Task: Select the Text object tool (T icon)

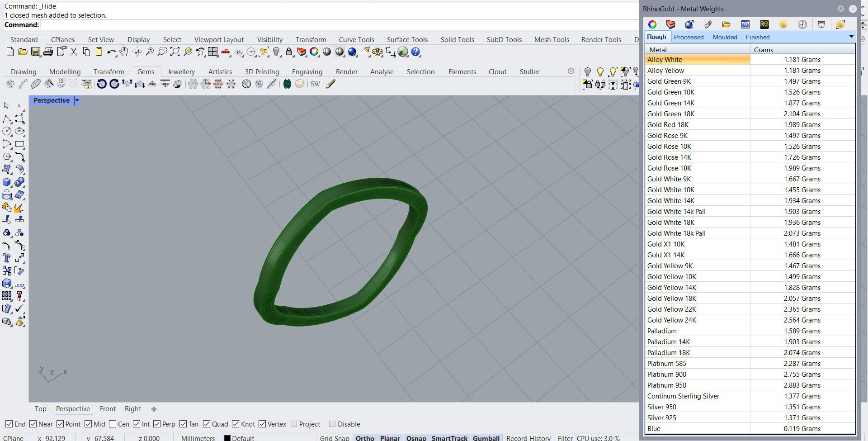Action: 7,258
